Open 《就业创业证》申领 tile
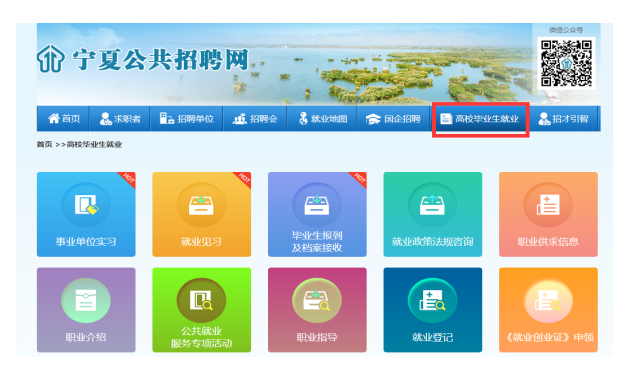The width and height of the screenshot is (630, 373). pyautogui.click(x=548, y=310)
